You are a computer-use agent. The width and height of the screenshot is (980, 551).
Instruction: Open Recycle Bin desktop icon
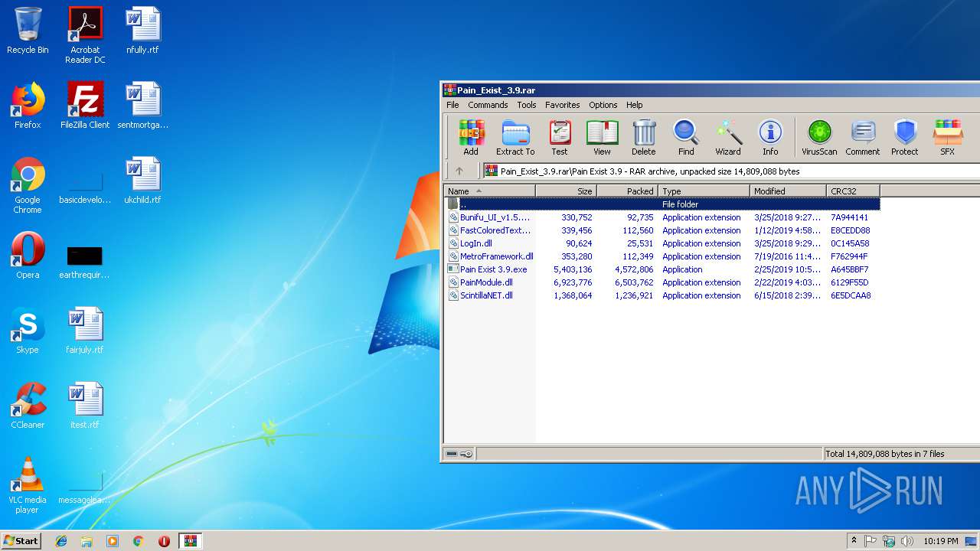[x=28, y=31]
